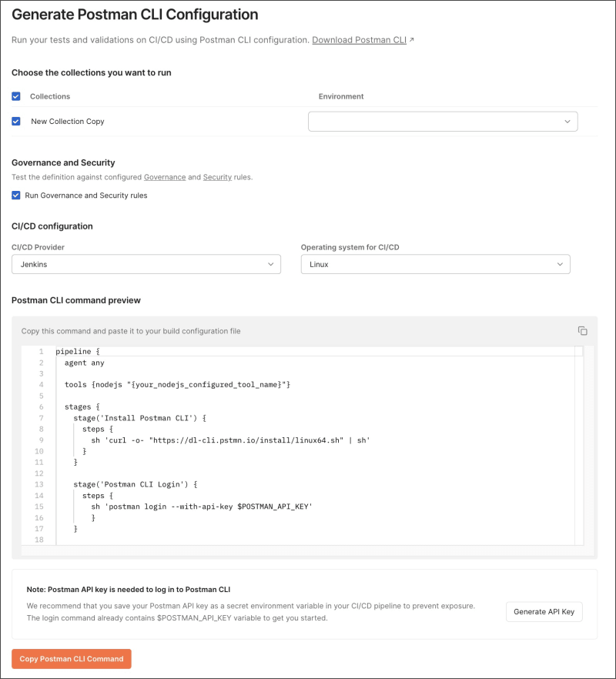This screenshot has width=616, height=679.
Task: Disable Run Governance and Security rules
Action: 16,196
